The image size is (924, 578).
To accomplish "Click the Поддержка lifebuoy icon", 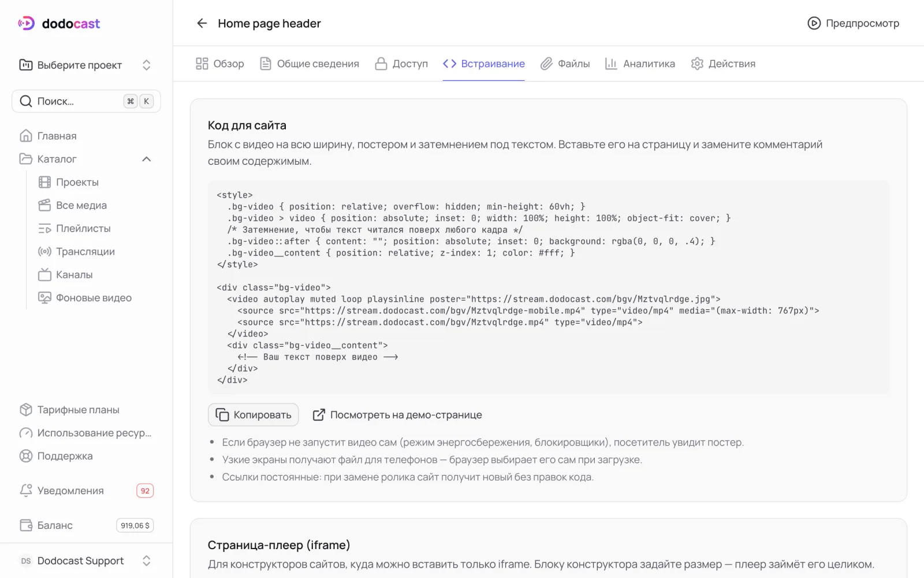I will point(26,456).
